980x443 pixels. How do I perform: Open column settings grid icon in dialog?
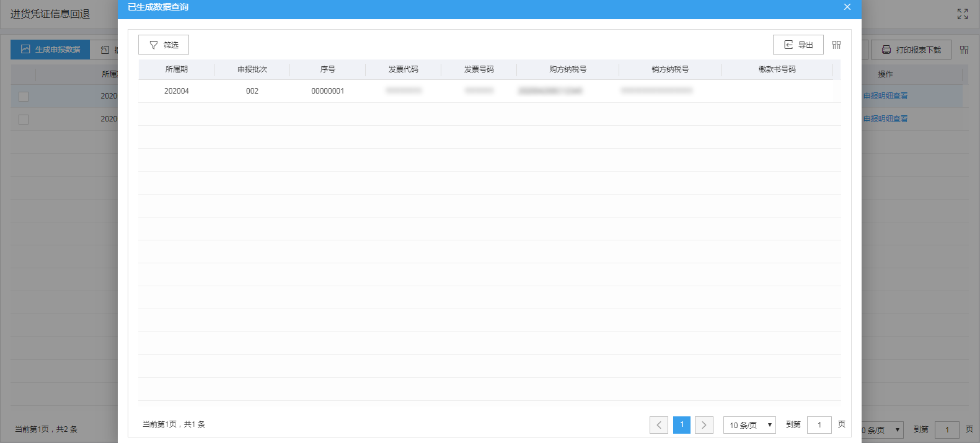(836, 45)
